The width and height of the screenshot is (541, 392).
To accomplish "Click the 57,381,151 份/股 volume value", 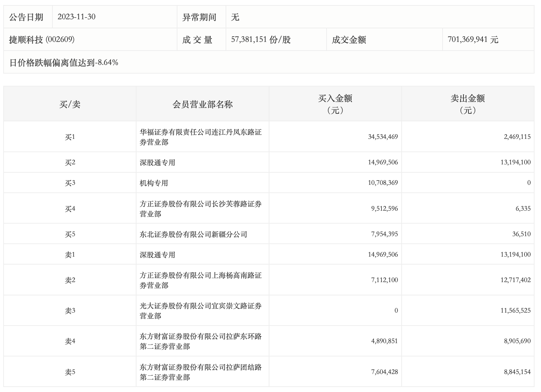I will (261, 39).
